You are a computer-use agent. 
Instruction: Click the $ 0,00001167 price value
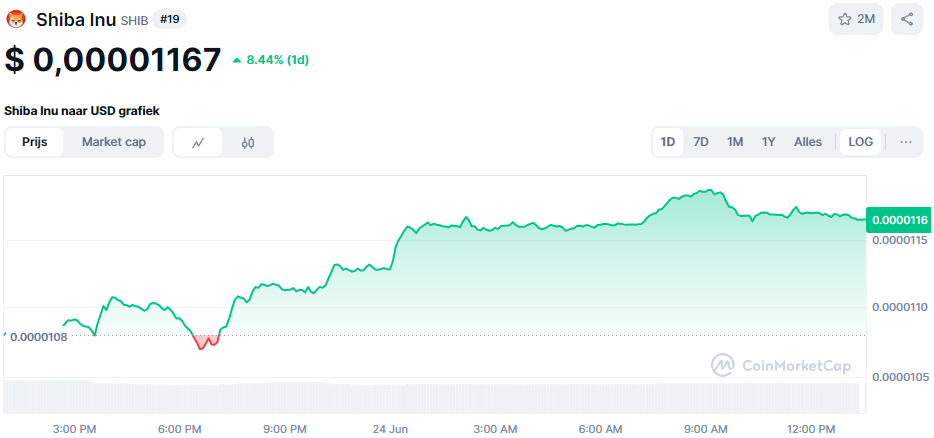(113, 60)
